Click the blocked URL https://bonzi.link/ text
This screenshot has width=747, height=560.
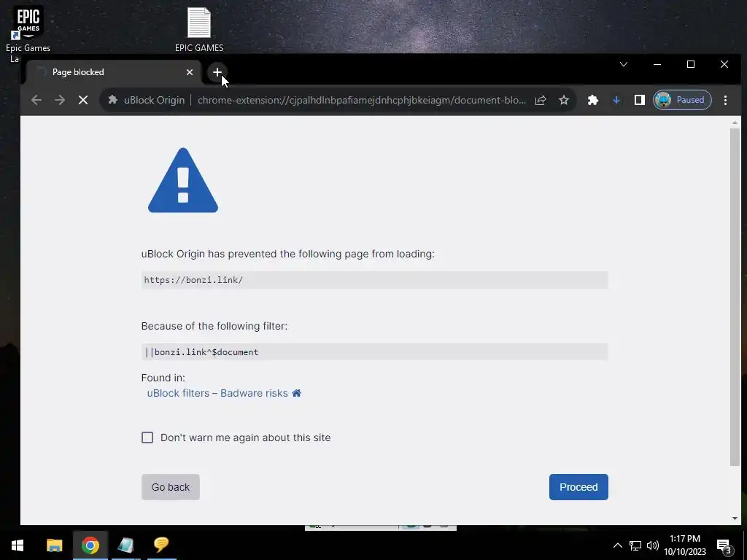(193, 280)
